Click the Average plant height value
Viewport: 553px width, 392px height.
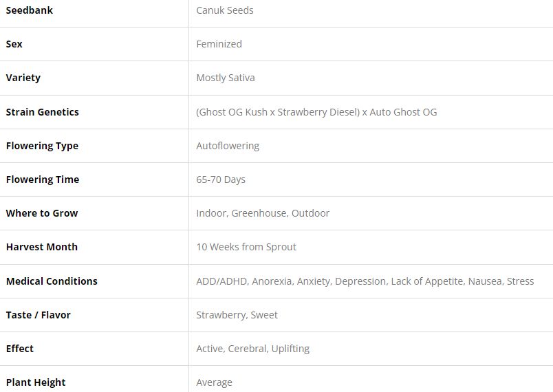click(x=214, y=382)
